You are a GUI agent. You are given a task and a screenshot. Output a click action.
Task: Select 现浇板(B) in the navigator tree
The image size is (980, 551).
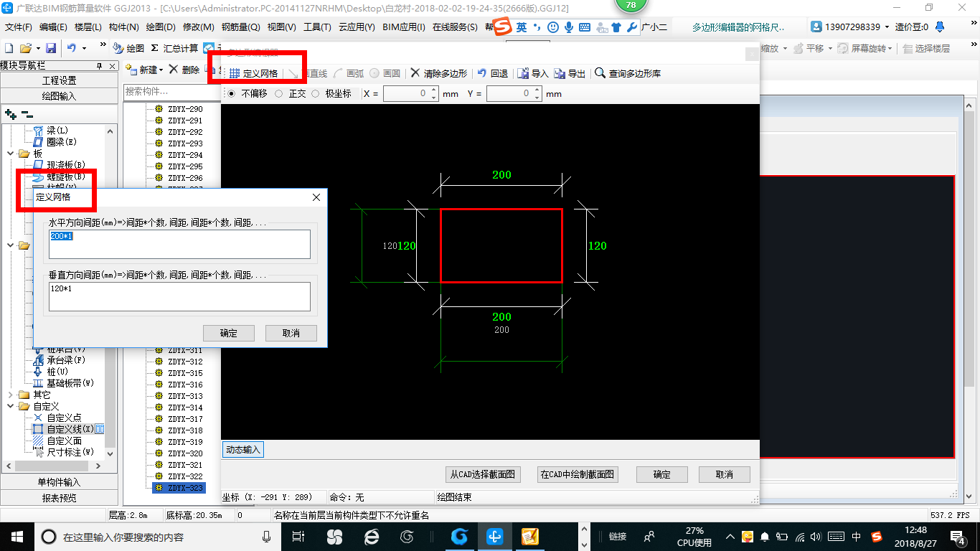coord(66,165)
